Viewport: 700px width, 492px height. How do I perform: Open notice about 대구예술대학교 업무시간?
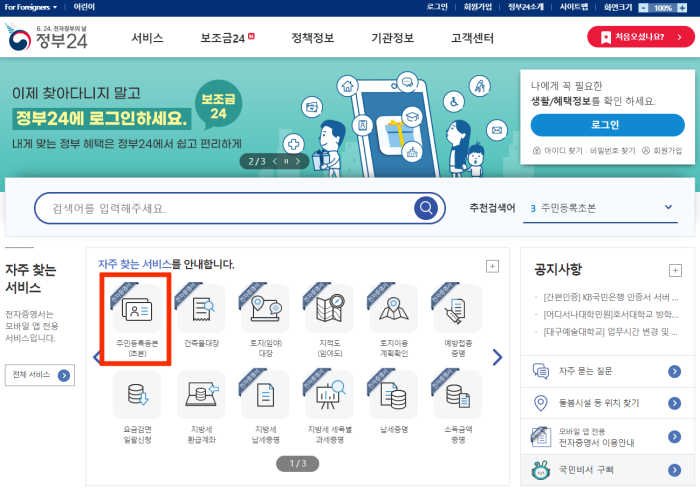point(610,332)
